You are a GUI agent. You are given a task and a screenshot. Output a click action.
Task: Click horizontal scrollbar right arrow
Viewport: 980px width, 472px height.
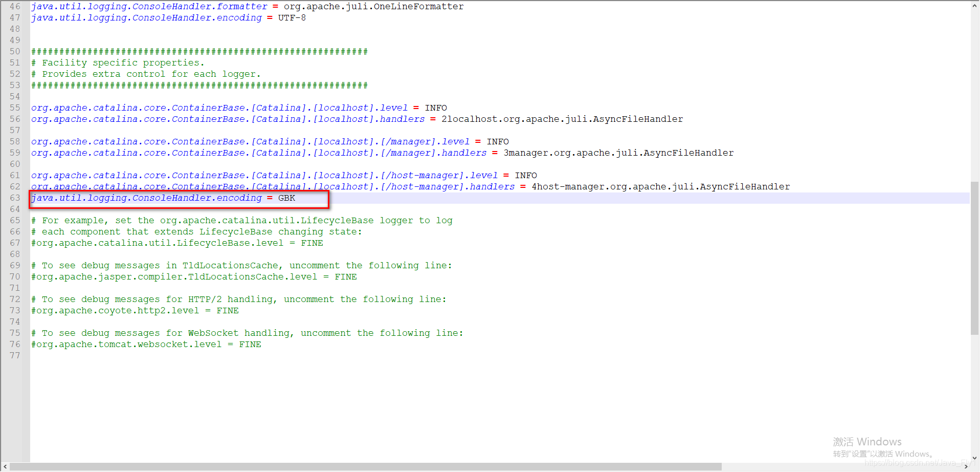(x=966, y=467)
